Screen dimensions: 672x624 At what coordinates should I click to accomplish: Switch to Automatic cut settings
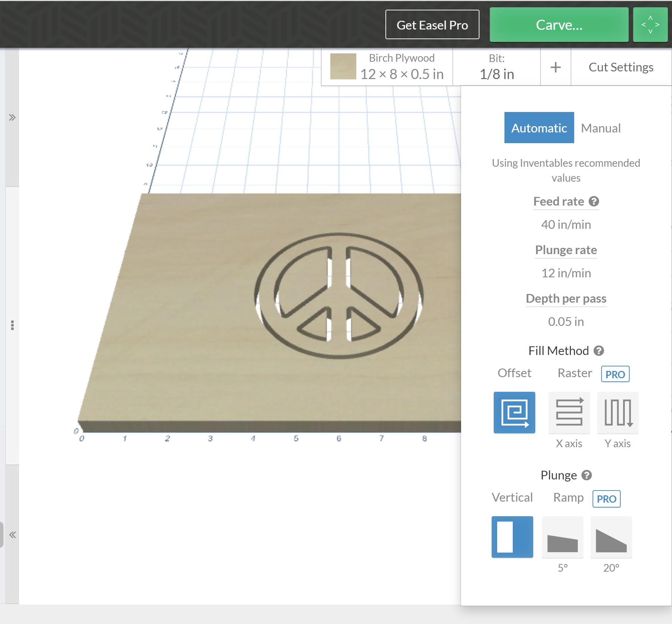coord(539,128)
